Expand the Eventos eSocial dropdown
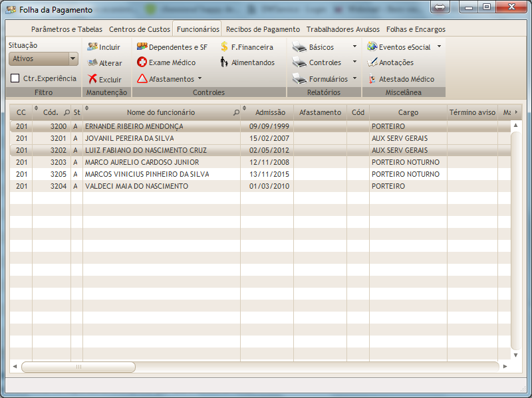Viewport: 532px width, 398px height. coord(439,47)
